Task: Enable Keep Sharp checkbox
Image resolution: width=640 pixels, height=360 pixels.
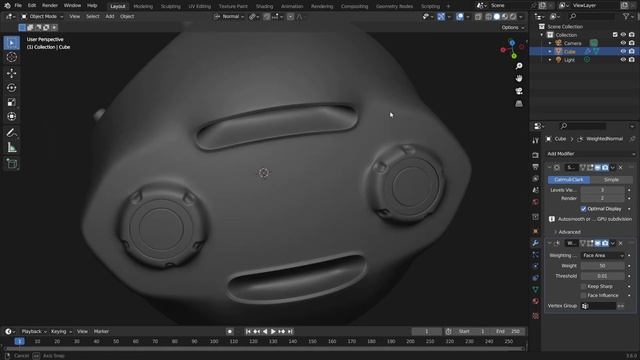Action: 584,287
